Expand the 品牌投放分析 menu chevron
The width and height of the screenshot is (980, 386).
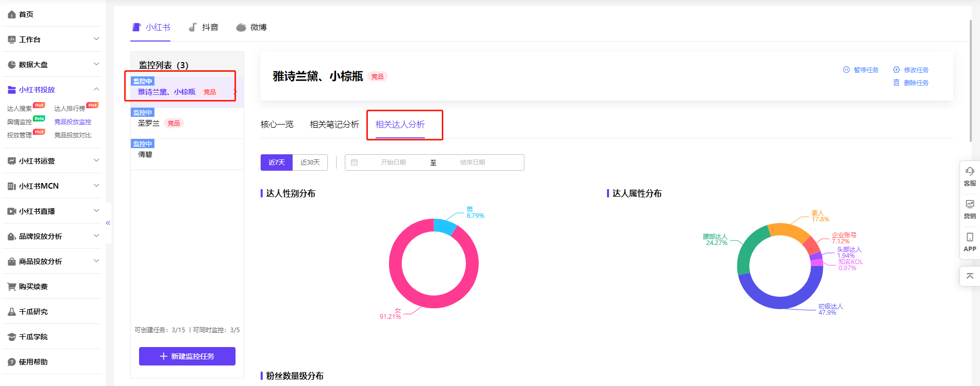point(96,236)
